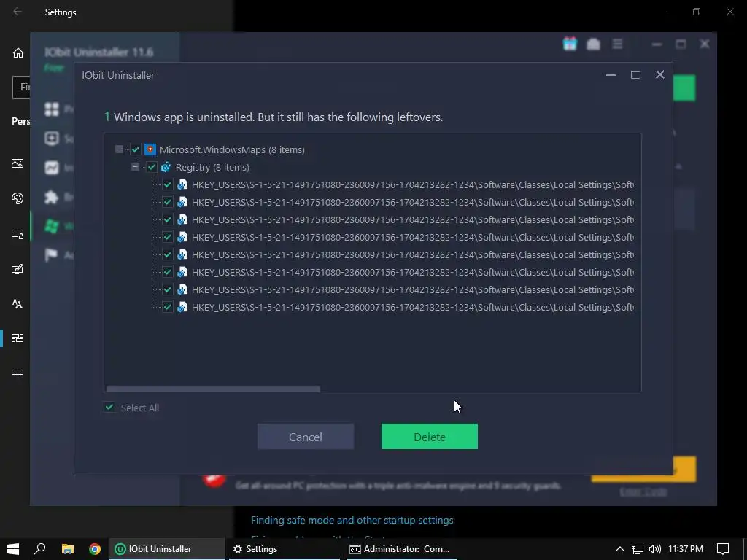Click the Home icon in Settings window
Image resolution: width=747 pixels, height=560 pixels.
tap(18, 52)
